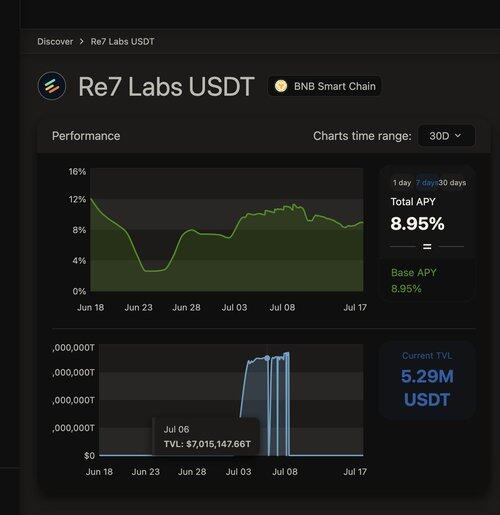Click the 4% axis label on APY chart
Image resolution: width=500 pixels, height=515 pixels.
tap(79, 260)
